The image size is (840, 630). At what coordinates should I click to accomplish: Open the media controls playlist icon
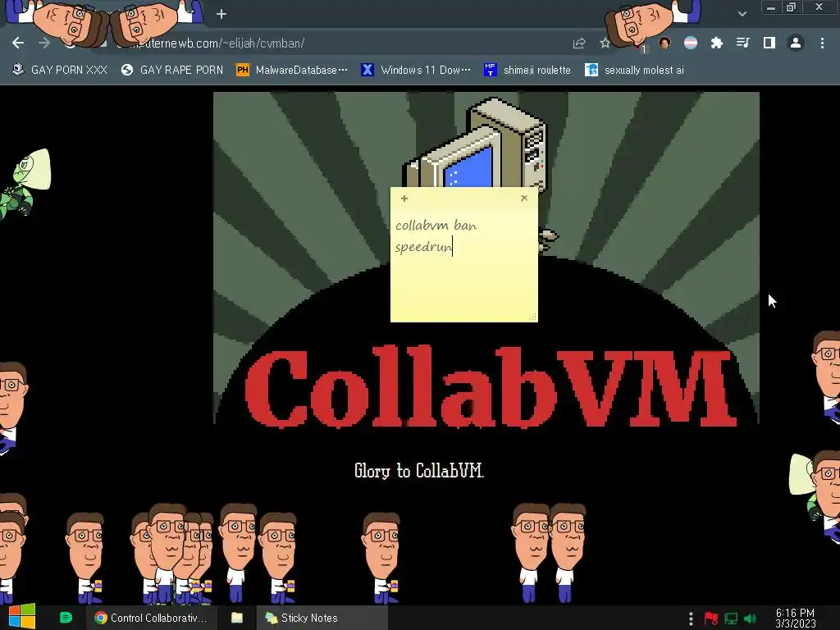pyautogui.click(x=742, y=43)
